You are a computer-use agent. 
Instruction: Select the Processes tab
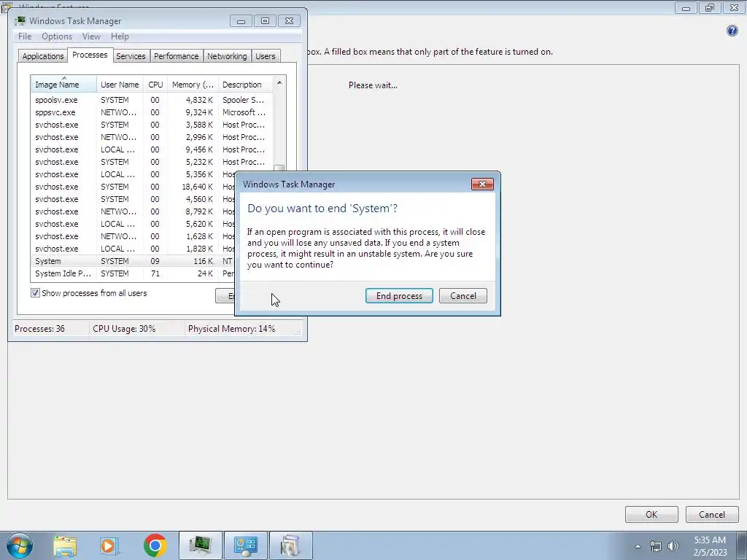tap(90, 55)
